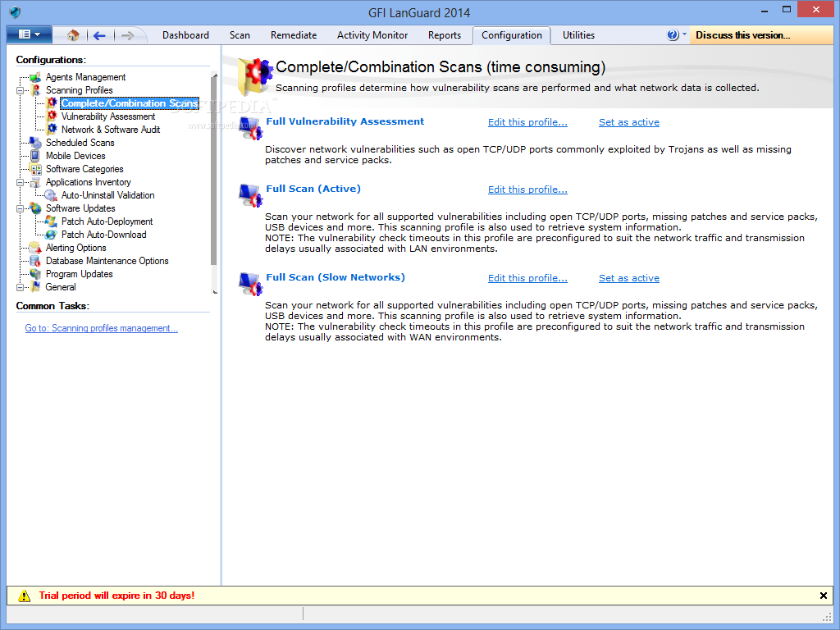The width and height of the screenshot is (840, 630).
Task: Click the Complete/Combination Scans gear icon
Action: pos(52,103)
